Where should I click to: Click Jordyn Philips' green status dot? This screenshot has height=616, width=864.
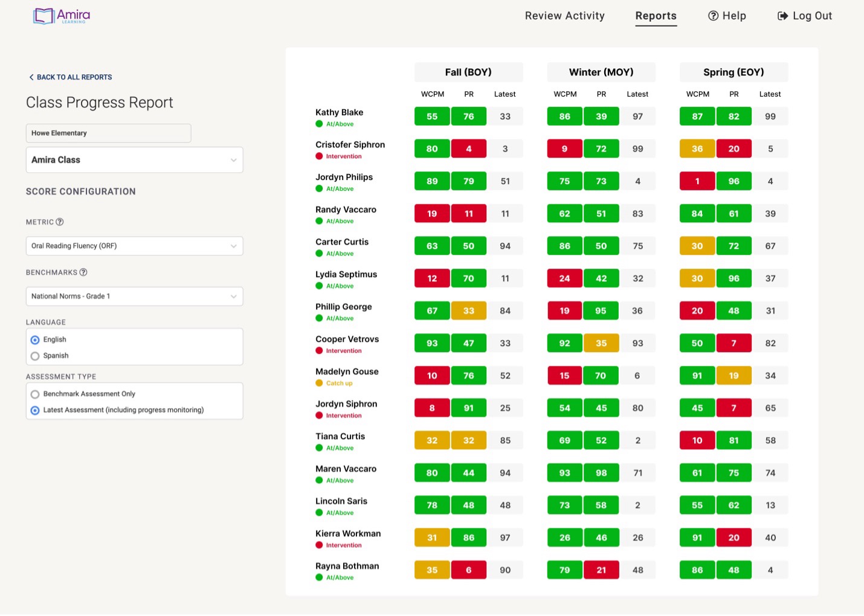(319, 189)
